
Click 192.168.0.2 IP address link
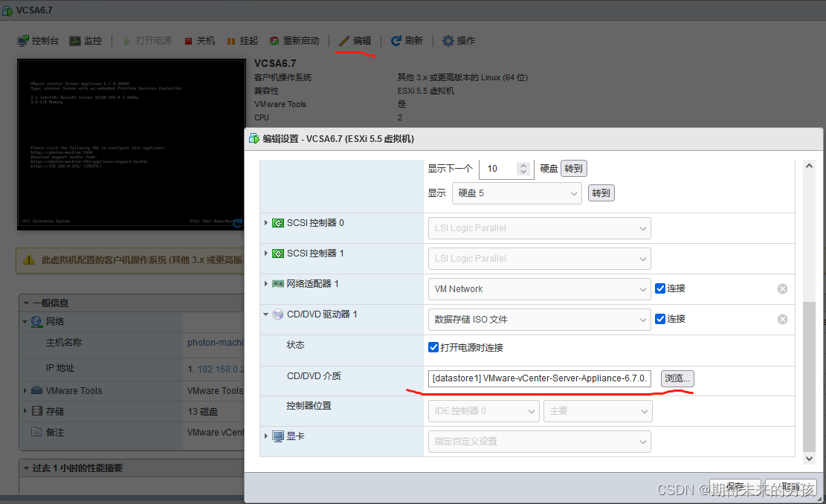point(221,369)
